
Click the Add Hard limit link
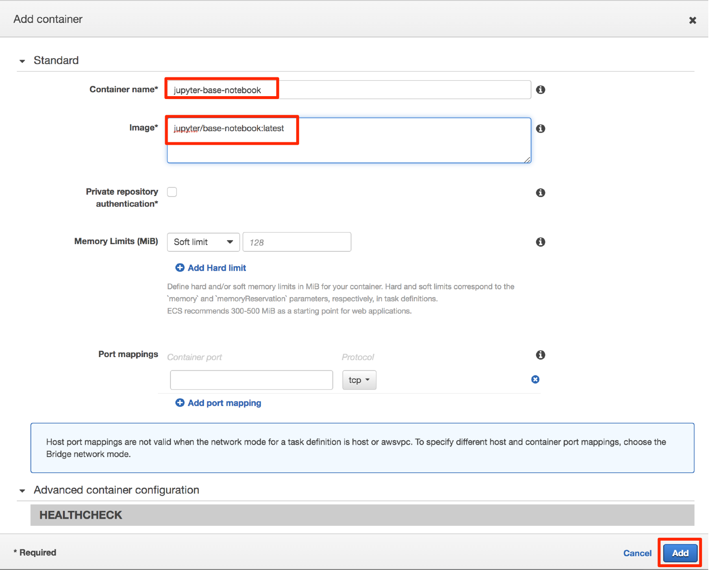tap(217, 268)
